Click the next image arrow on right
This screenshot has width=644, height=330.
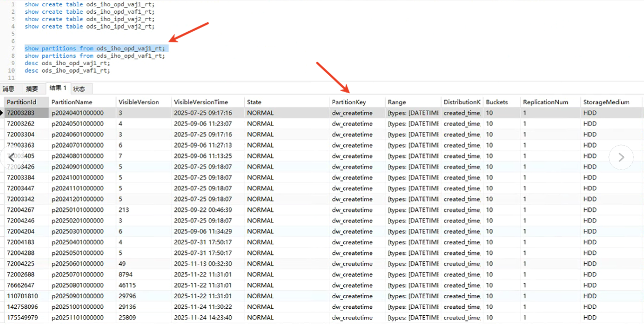coord(621,157)
